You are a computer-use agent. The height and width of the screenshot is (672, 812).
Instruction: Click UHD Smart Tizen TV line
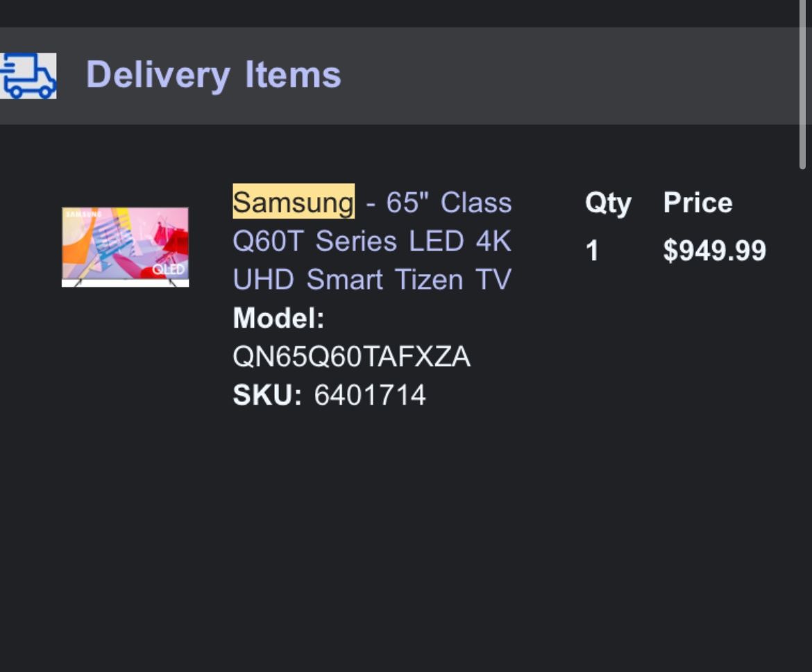[371, 279]
